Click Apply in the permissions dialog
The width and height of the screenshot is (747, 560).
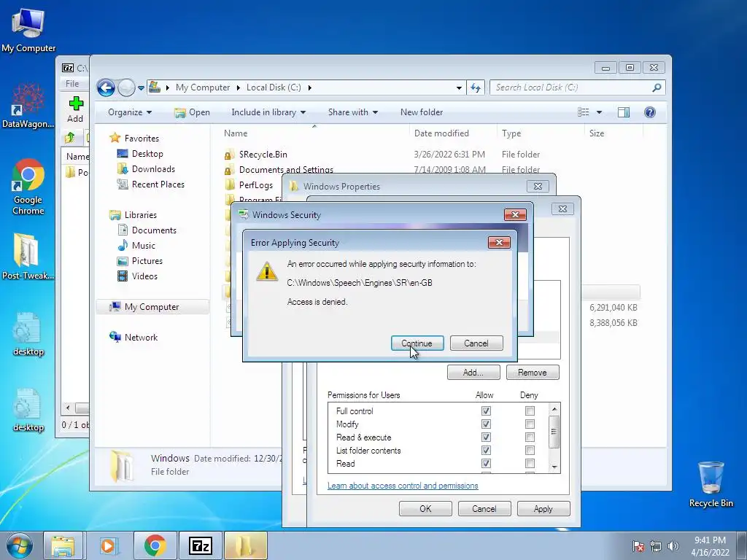pyautogui.click(x=543, y=508)
